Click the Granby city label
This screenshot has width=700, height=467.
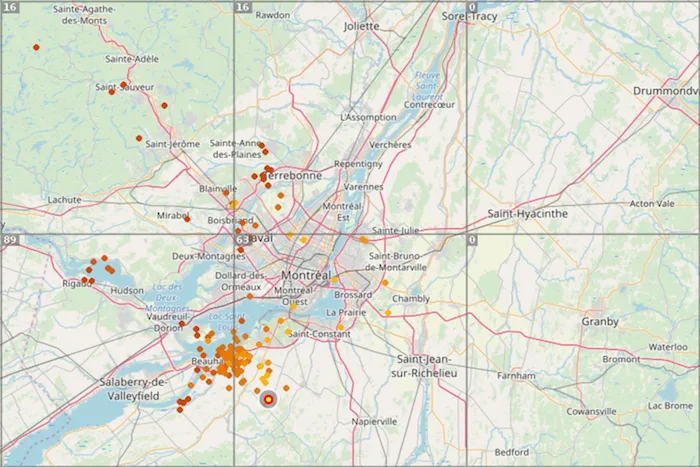pyautogui.click(x=600, y=322)
